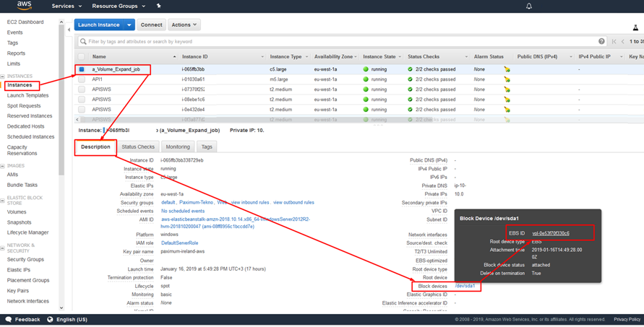644x327 pixels.
Task: Click alarm icon for API1 row
Action: point(507,79)
